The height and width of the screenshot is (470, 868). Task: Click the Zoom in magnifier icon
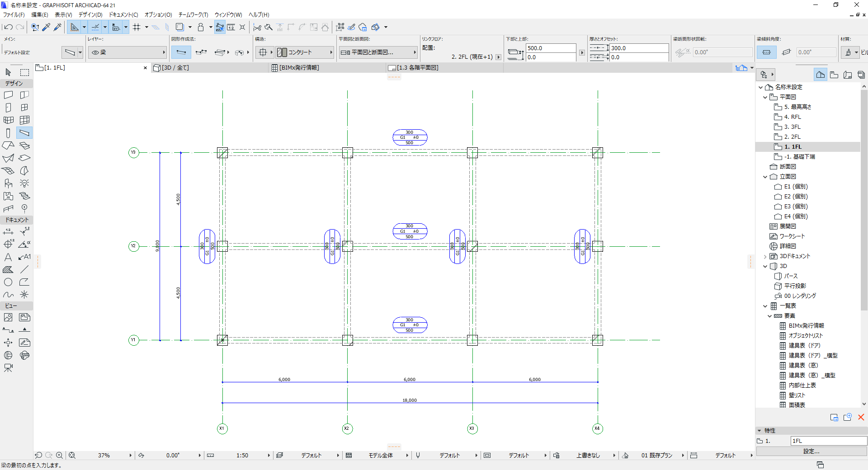click(x=59, y=455)
